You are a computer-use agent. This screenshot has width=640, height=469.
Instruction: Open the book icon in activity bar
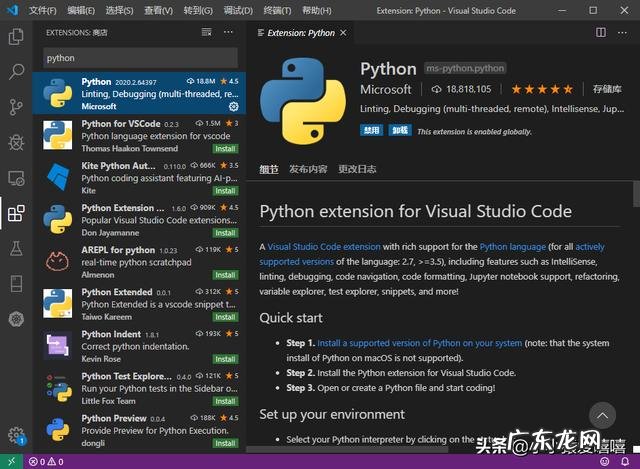click(x=16, y=283)
